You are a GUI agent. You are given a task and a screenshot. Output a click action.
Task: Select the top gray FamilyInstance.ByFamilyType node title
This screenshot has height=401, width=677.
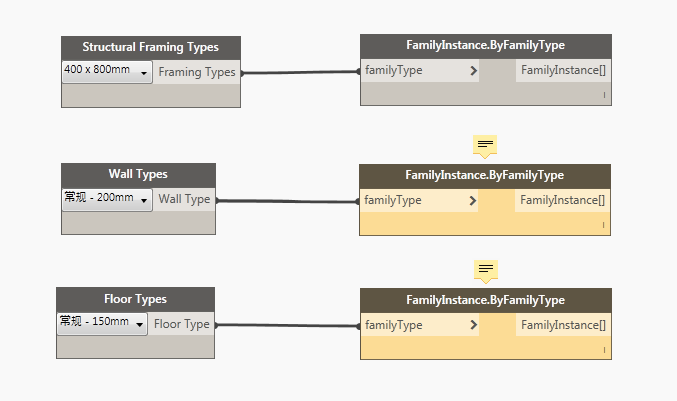click(486, 46)
